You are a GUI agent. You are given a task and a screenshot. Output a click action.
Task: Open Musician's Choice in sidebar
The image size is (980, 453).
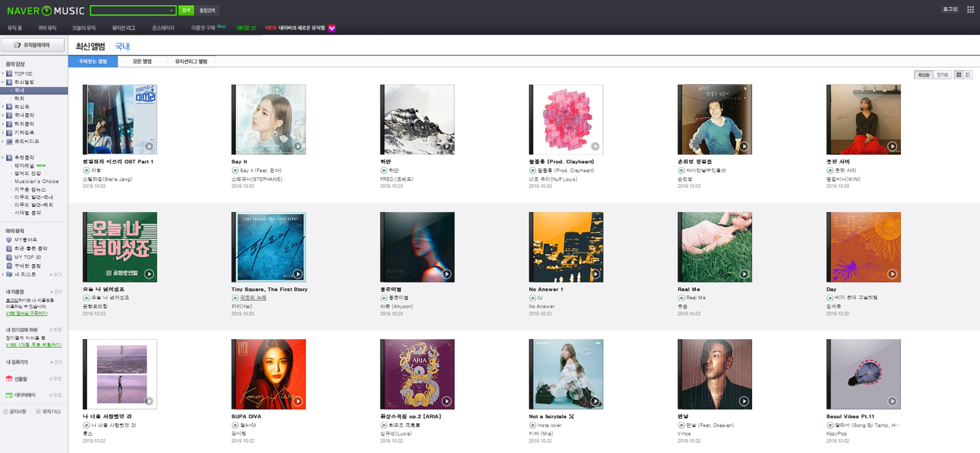[36, 181]
